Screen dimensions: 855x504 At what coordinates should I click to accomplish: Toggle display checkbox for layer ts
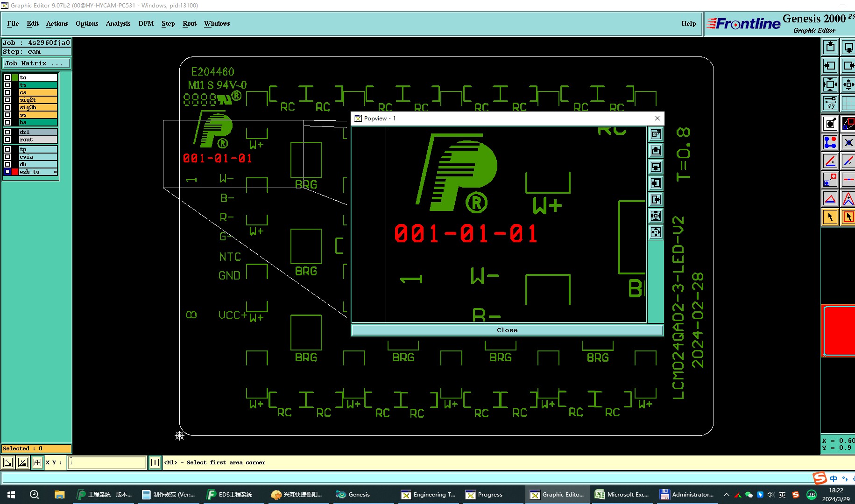[x=7, y=85]
